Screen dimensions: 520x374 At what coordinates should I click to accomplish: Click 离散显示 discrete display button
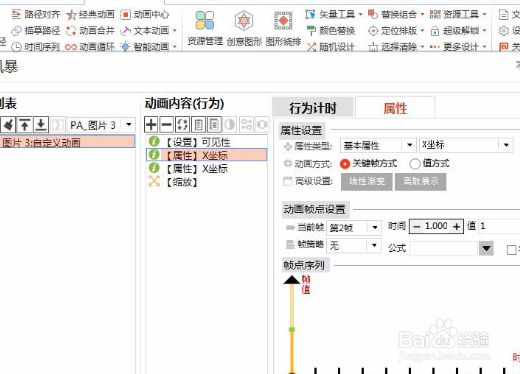pos(420,182)
